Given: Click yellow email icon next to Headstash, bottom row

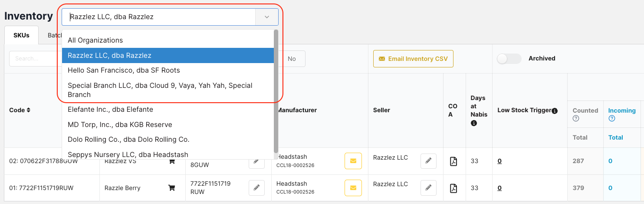Looking at the screenshot, I should [353, 188].
